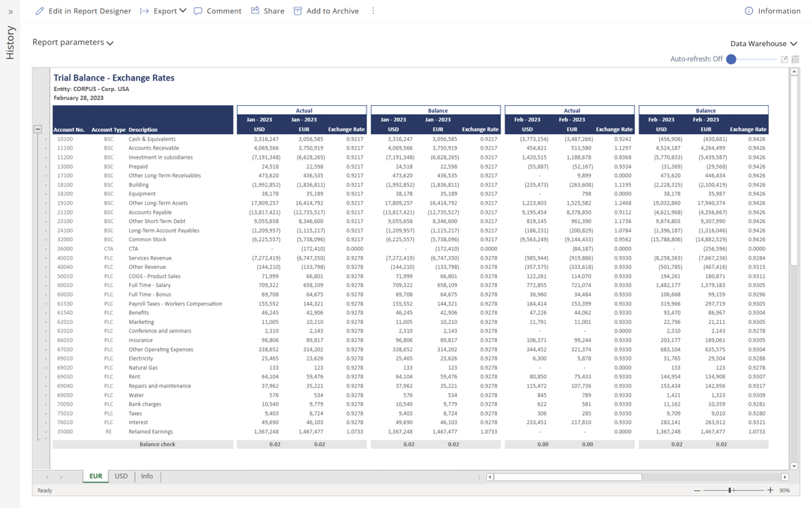Click the Share icon in toolbar
The image size is (812, 508).
[x=255, y=11]
